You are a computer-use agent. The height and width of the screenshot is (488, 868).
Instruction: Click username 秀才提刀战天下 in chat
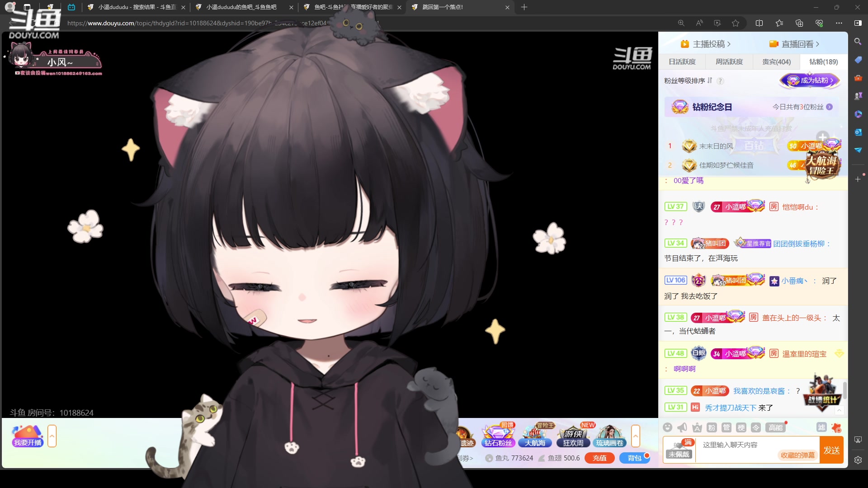tap(730, 408)
